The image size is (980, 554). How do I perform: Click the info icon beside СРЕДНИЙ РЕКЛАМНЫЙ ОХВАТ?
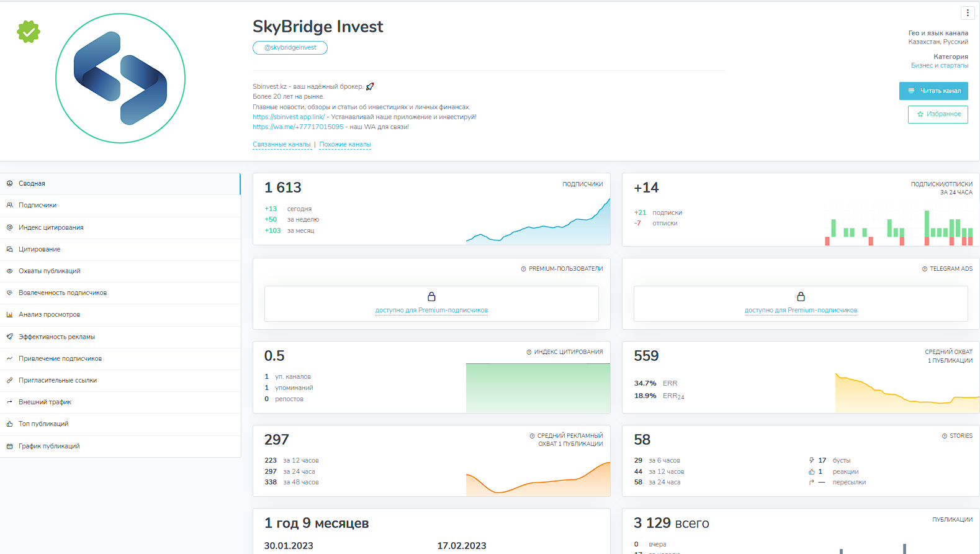(532, 436)
